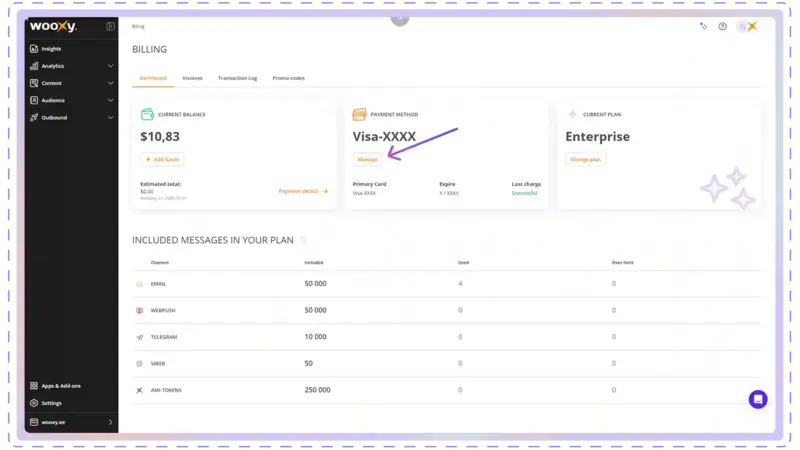Click the Email used count 4
This screenshot has height=450, width=800.
[x=460, y=284]
